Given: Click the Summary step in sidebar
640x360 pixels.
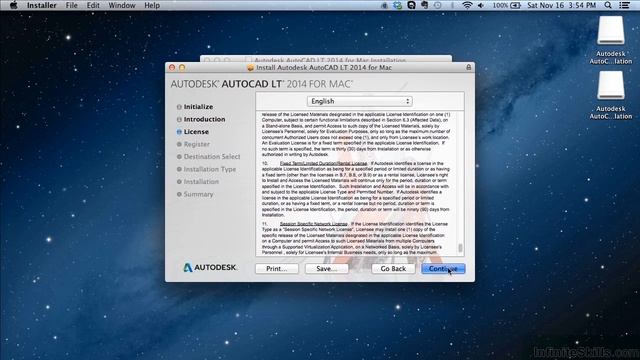Looking at the screenshot, I should tap(195, 194).
